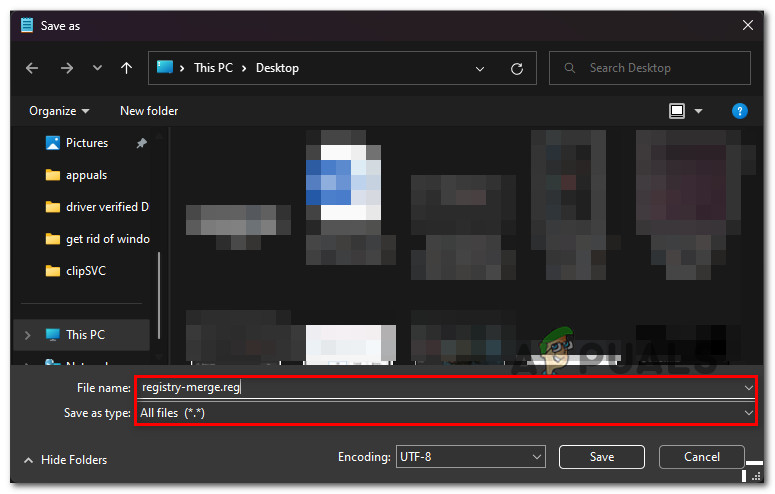Open Pictures in the sidebar
Screen dimensions: 775x494
86,143
